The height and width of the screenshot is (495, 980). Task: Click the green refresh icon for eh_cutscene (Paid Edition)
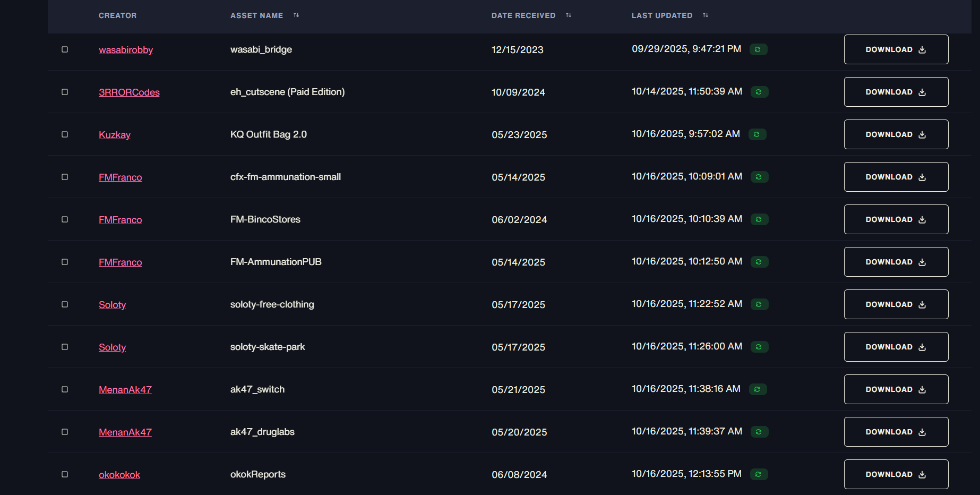coord(759,92)
